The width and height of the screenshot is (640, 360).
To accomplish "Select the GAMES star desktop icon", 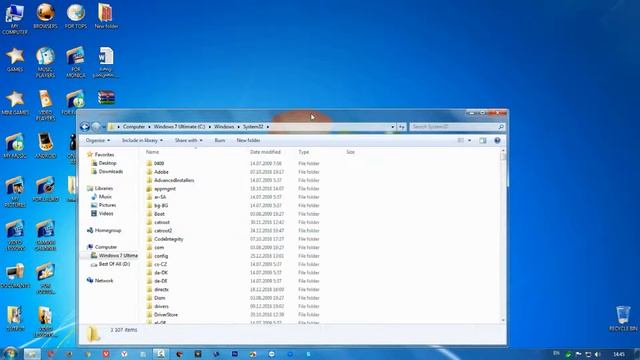I will pyautogui.click(x=15, y=60).
